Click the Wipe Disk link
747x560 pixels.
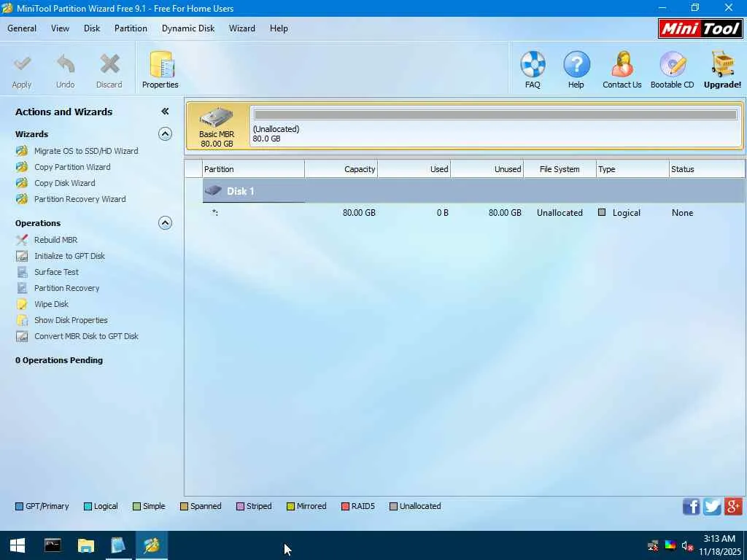click(52, 304)
